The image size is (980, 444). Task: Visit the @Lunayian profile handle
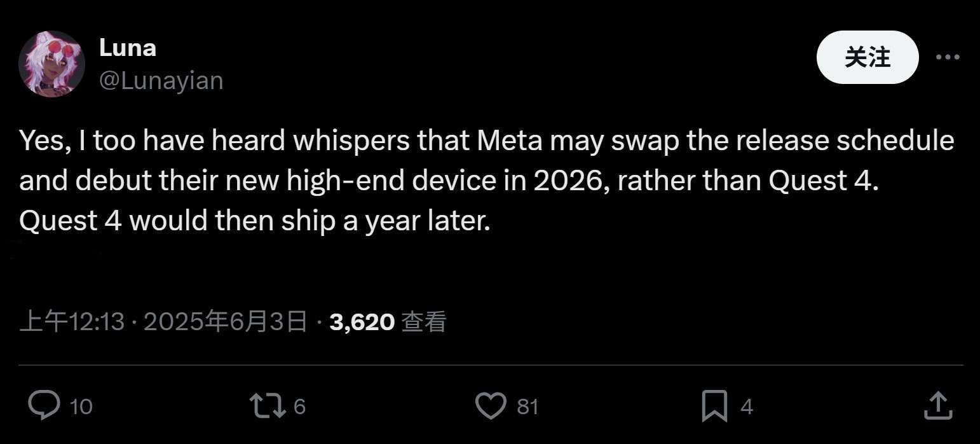[162, 80]
